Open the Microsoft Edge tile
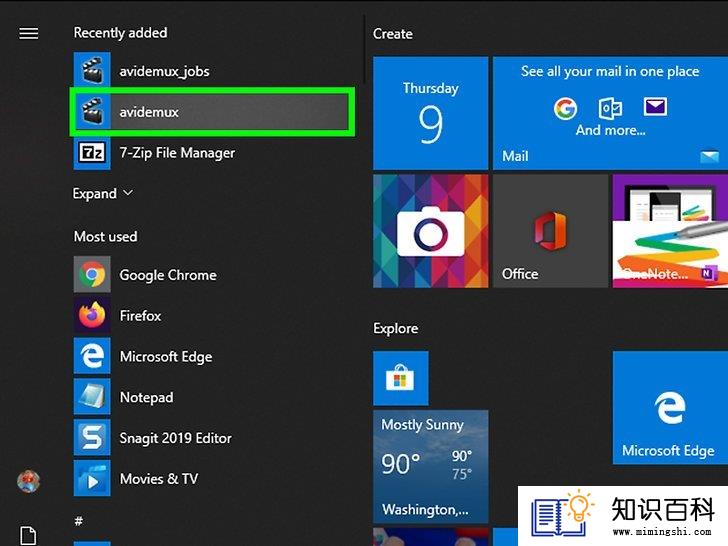 click(x=670, y=408)
